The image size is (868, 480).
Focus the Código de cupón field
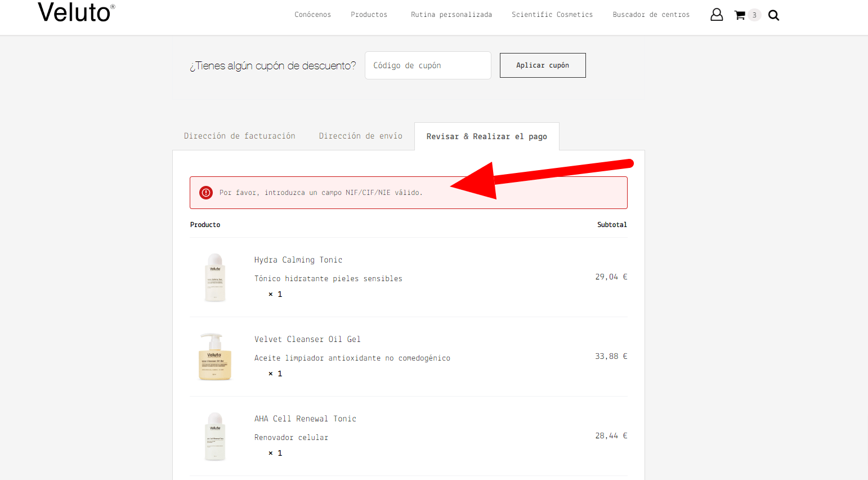(428, 65)
